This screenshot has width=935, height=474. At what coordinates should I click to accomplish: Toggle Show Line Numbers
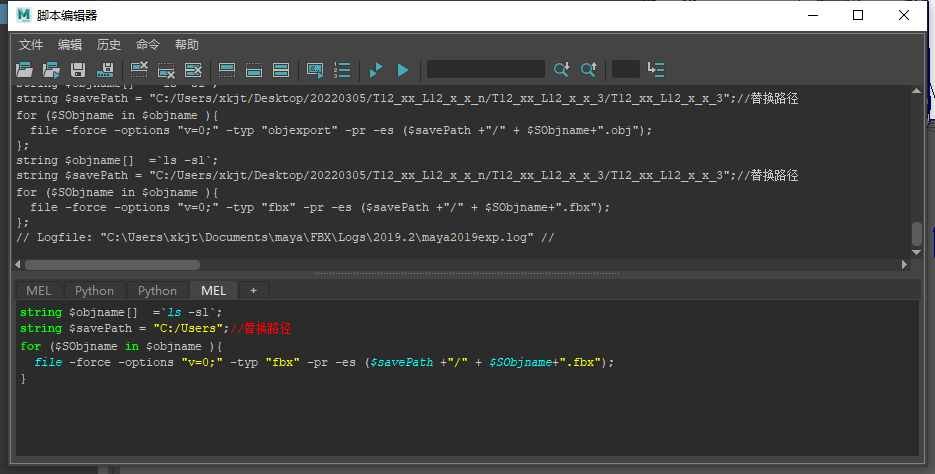click(x=342, y=70)
